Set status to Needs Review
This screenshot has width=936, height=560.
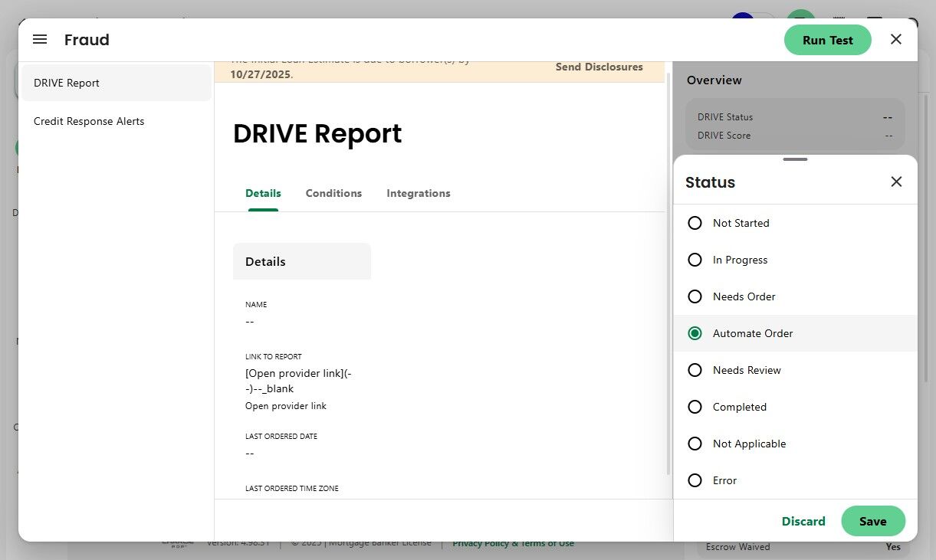[695, 370]
